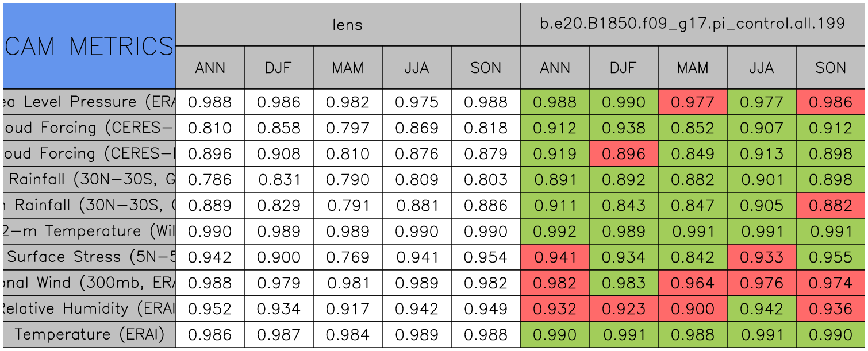Select the lens case group header
868x351 pixels.
click(x=347, y=24)
